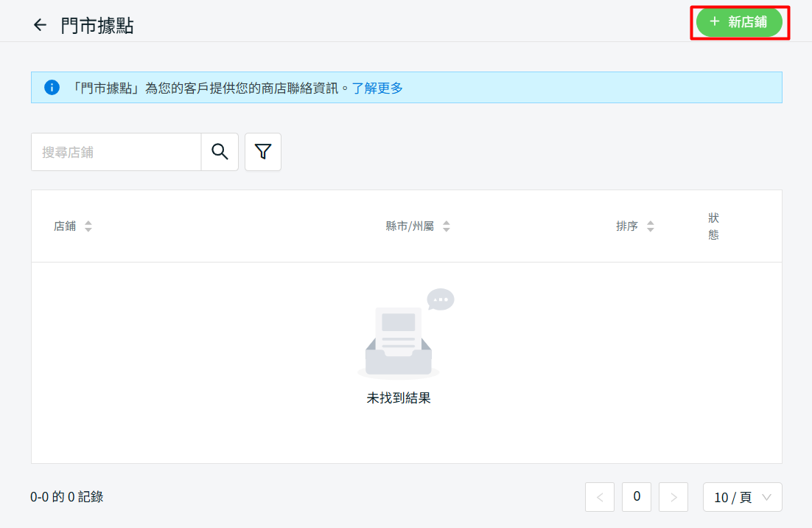
Task: Toggle the sort arrows beside 排序
Action: coord(650,226)
